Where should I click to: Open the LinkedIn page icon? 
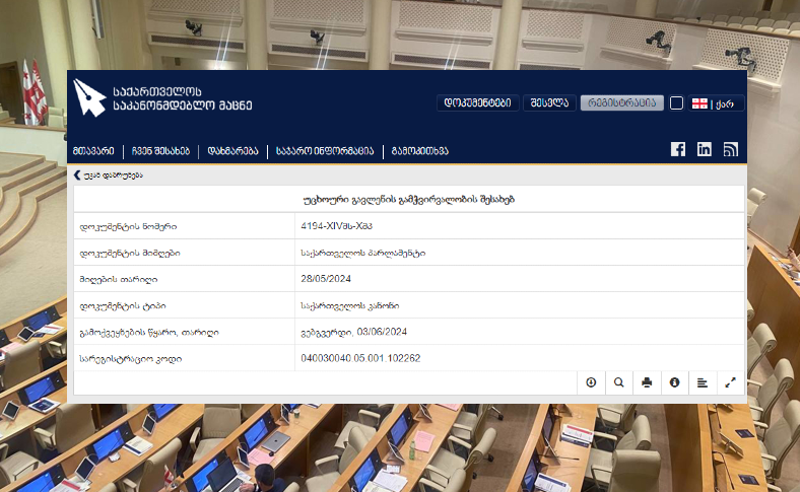(704, 149)
